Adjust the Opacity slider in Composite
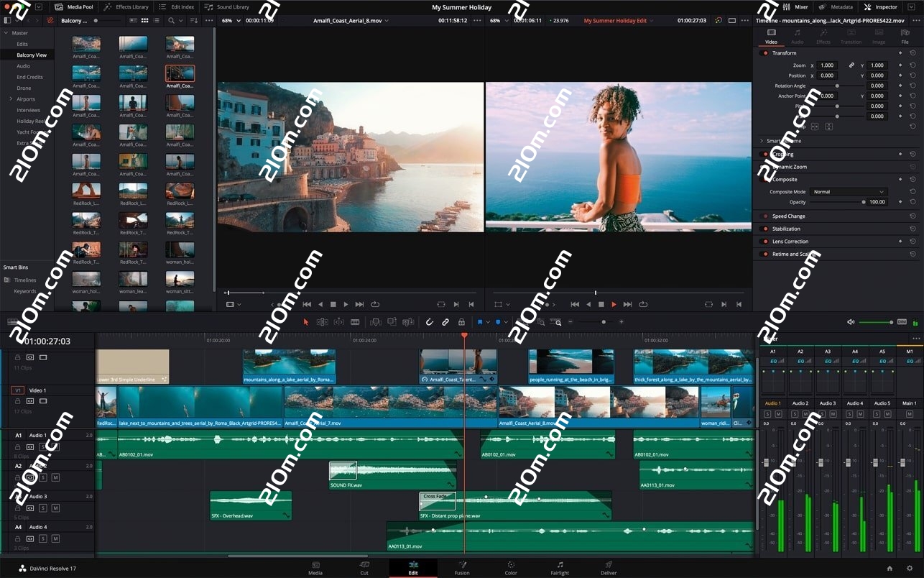 (x=837, y=202)
